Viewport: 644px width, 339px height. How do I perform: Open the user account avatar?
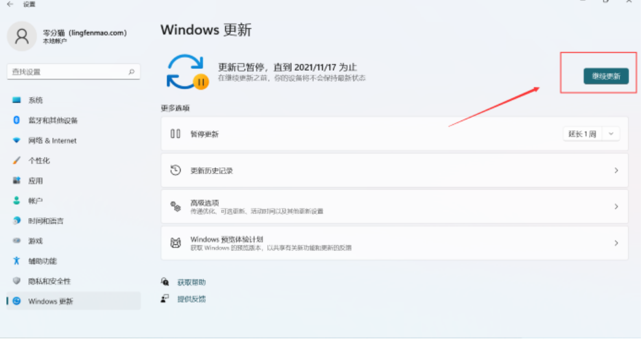pyautogui.click(x=22, y=36)
